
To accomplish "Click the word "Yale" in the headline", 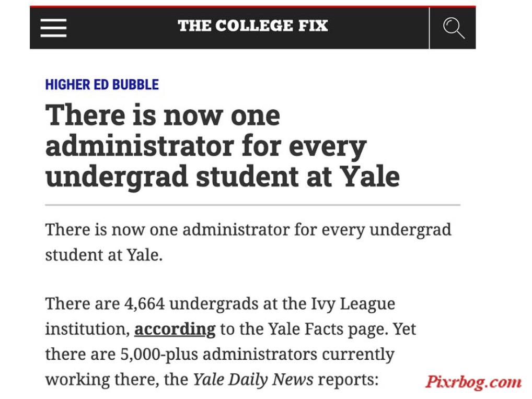I will (x=370, y=177).
